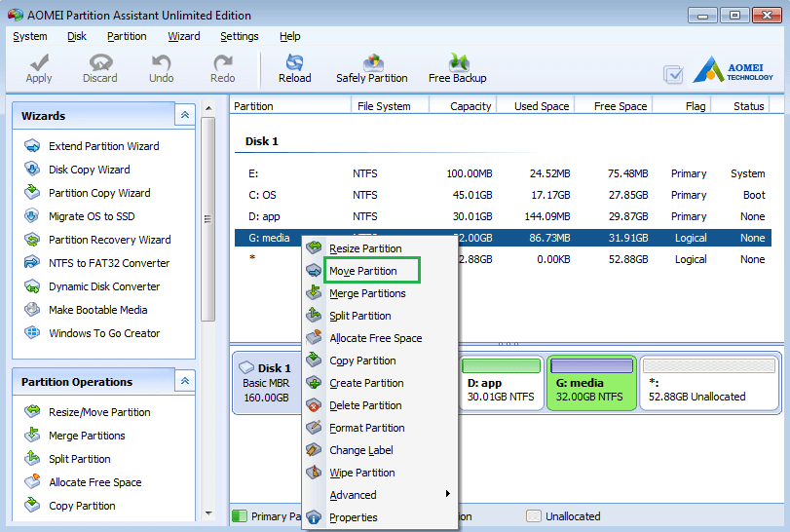
Task: Choose Move Partition from the context menu
Action: tap(380, 271)
